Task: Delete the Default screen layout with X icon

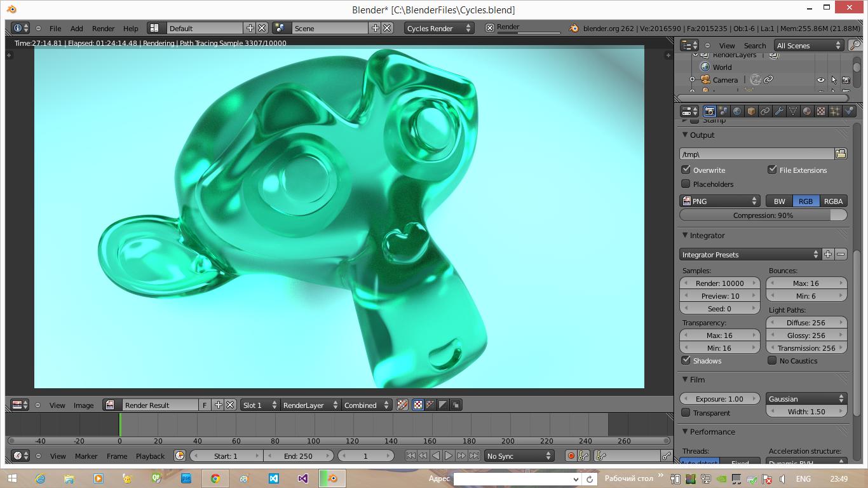Action: tap(262, 28)
